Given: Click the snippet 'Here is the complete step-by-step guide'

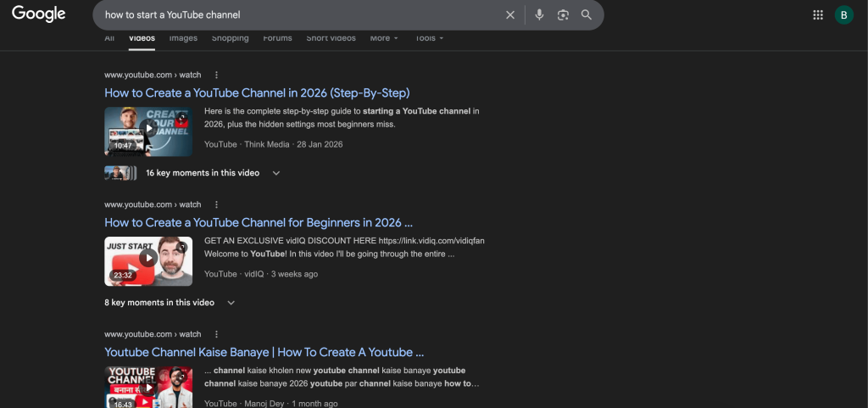Looking at the screenshot, I should tap(342, 118).
